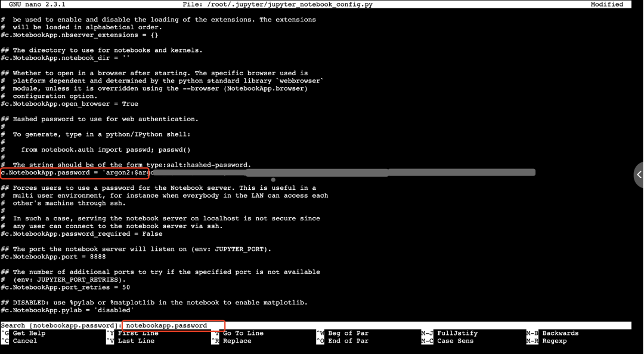Click the ^W Beg of Par shortcut
644x354 pixels.
(342, 333)
